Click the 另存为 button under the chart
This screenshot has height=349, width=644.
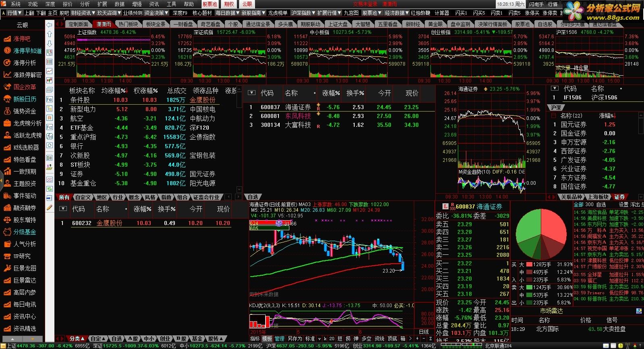(295, 339)
